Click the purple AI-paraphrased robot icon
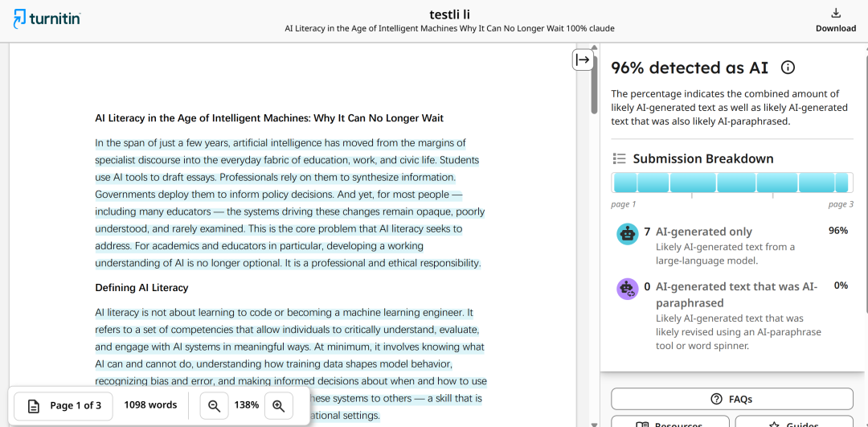Screen dimensions: 868x427 pyautogui.click(x=627, y=289)
